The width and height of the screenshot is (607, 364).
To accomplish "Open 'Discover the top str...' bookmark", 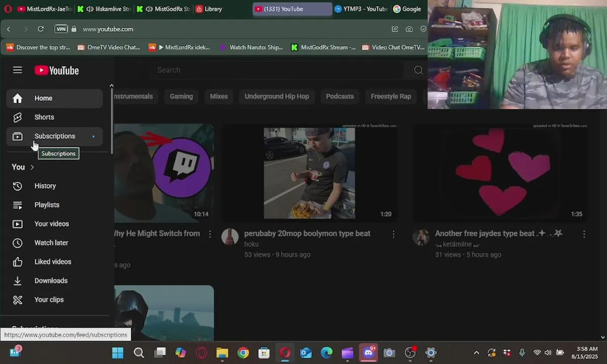I will pos(38,48).
